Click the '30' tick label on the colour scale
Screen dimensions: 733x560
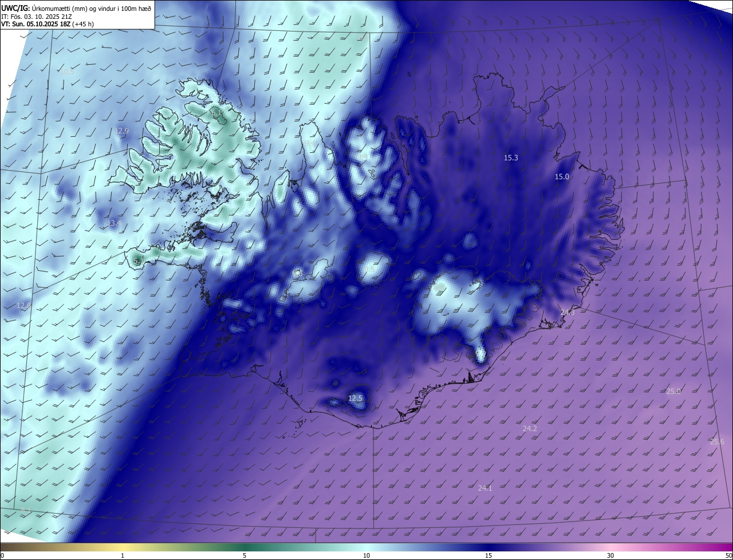pyautogui.click(x=610, y=555)
